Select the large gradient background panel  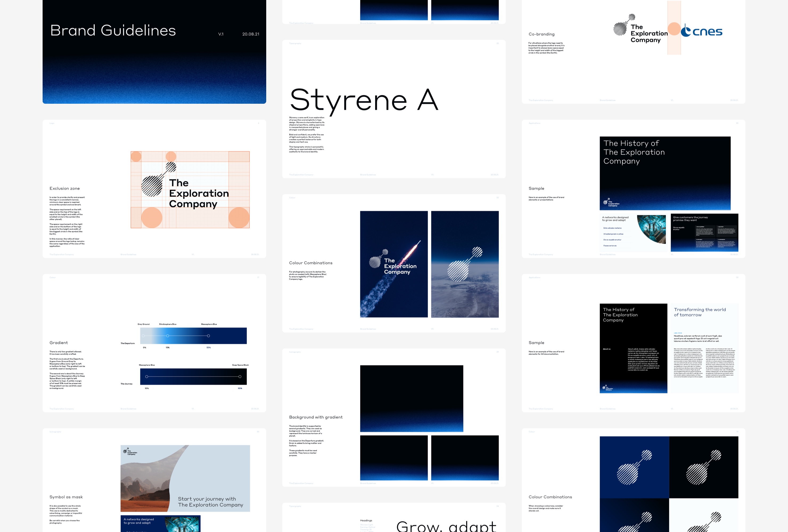coord(412,398)
